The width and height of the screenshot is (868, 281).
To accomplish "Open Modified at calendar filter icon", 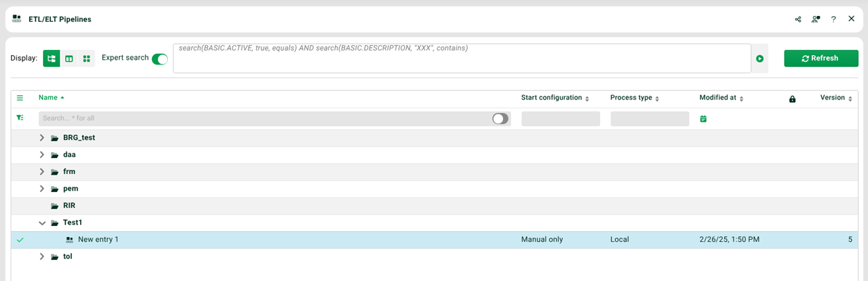I will pyautogui.click(x=703, y=119).
